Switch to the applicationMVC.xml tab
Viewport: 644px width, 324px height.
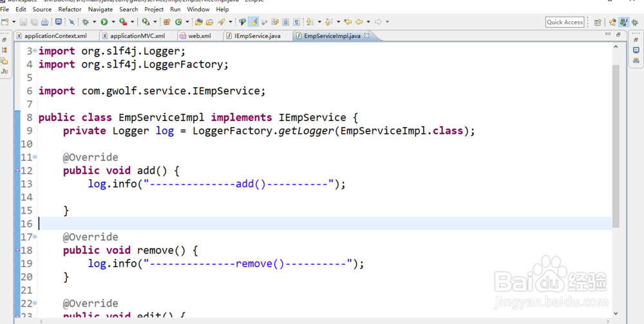[x=138, y=35]
